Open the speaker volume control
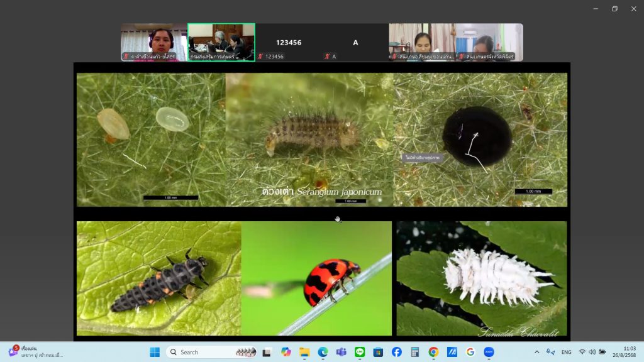 coord(592,352)
